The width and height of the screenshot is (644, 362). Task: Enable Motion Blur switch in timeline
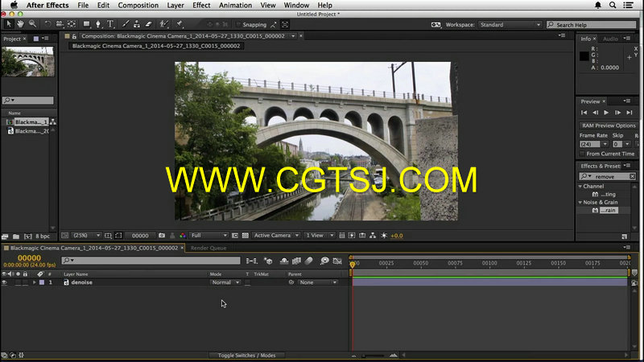309,261
